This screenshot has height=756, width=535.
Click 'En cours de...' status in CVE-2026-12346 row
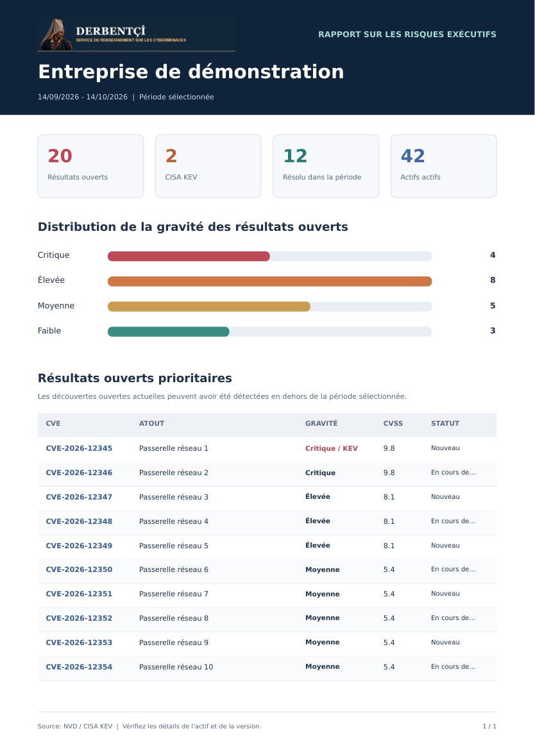453,473
